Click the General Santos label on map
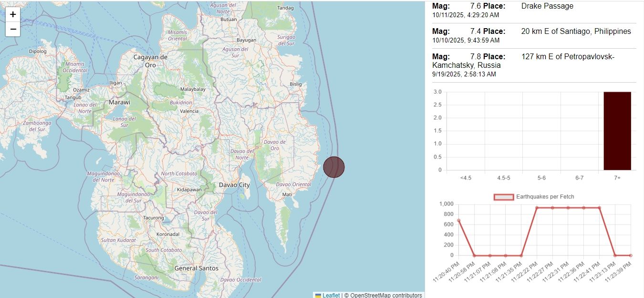 click(x=197, y=268)
